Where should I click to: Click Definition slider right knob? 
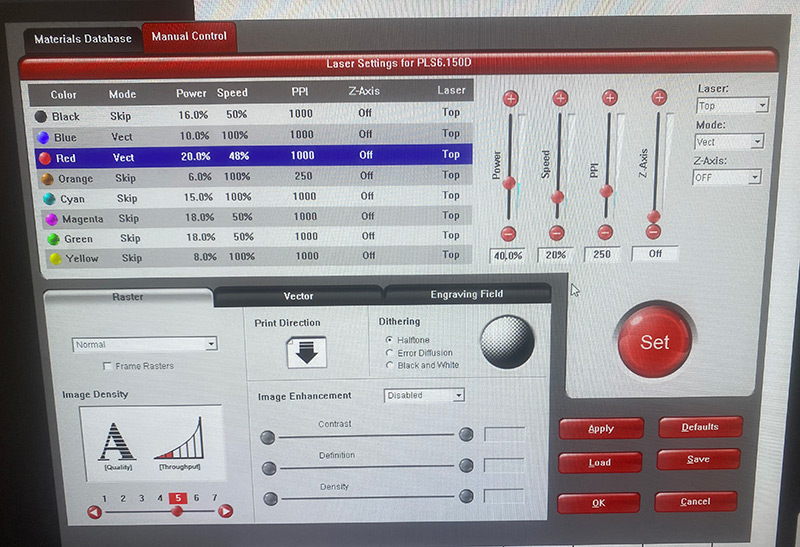coord(466,465)
